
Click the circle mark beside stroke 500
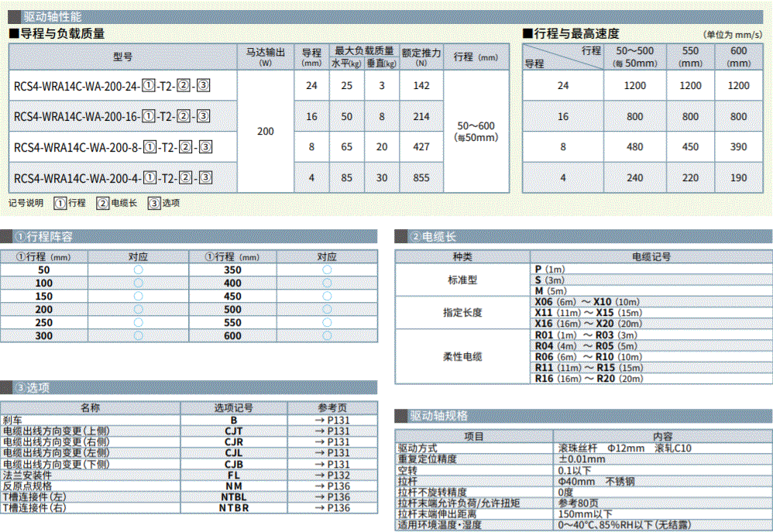point(327,309)
